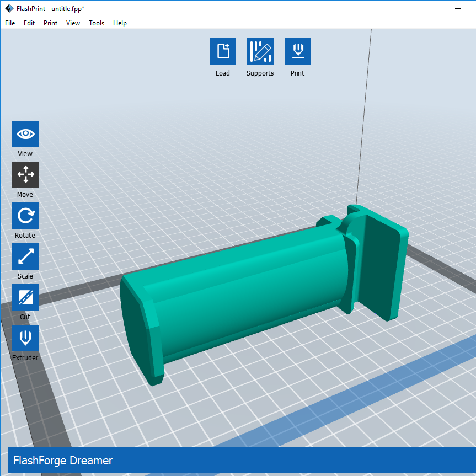476x476 pixels.
Task: Click the Extruder label text
Action: (x=25, y=357)
